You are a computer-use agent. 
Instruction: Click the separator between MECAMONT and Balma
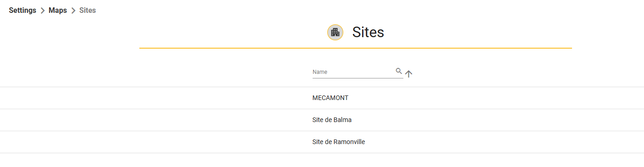click(322, 109)
